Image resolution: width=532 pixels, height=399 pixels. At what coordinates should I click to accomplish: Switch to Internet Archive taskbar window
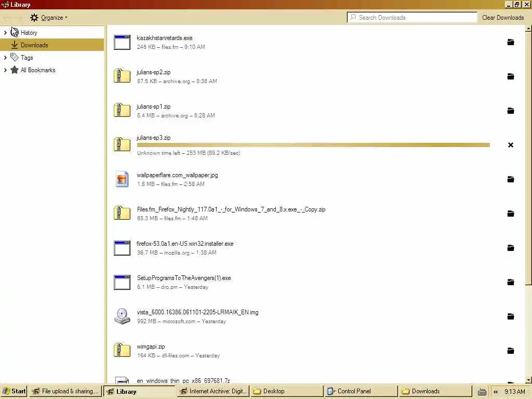pos(213,391)
